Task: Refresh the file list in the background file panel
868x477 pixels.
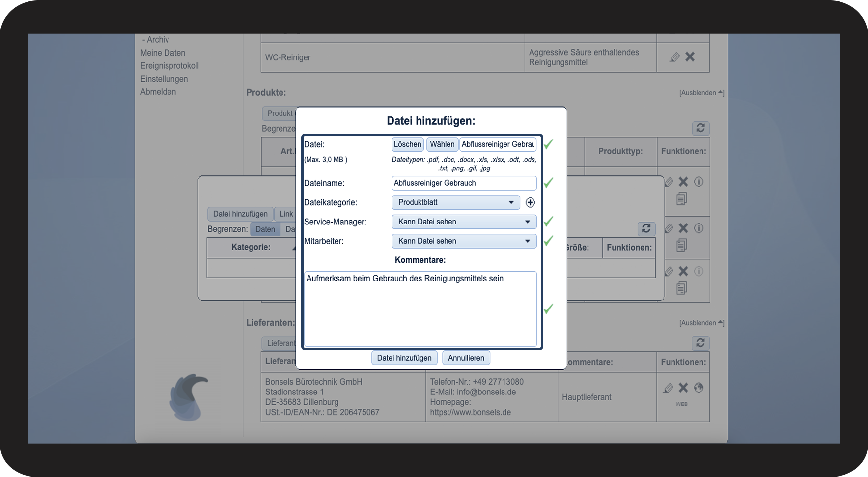Action: coord(646,228)
